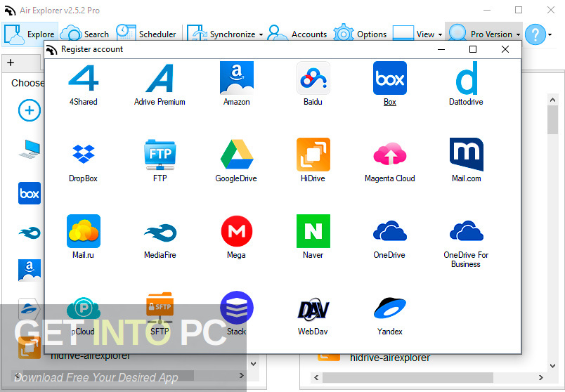565x392 pixels.
Task: Choose the Box service in Register account
Action: (389, 84)
